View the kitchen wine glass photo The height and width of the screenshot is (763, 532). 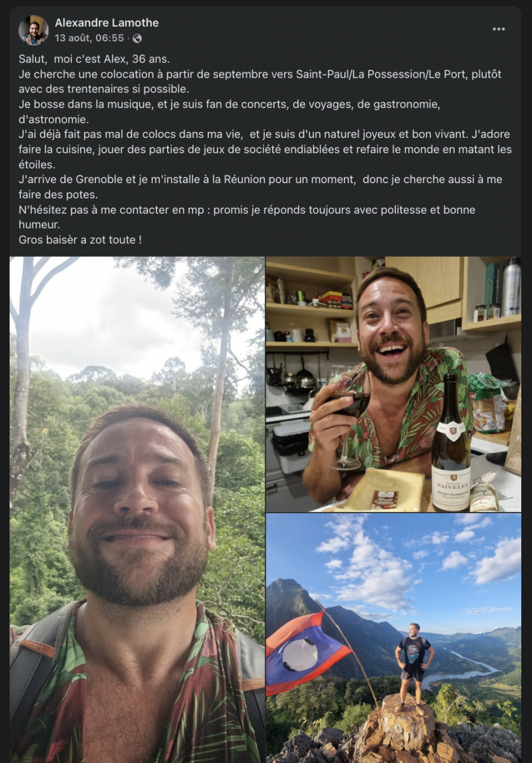tap(393, 384)
